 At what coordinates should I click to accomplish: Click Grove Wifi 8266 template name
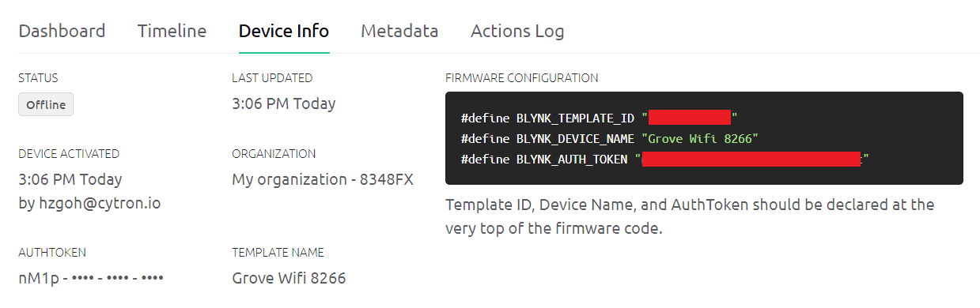pyautogui.click(x=289, y=278)
